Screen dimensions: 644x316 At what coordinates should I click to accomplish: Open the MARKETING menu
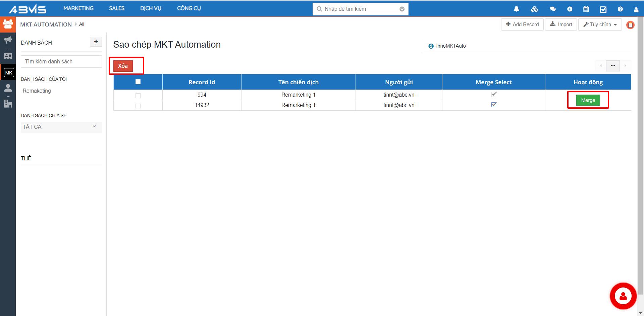point(78,8)
